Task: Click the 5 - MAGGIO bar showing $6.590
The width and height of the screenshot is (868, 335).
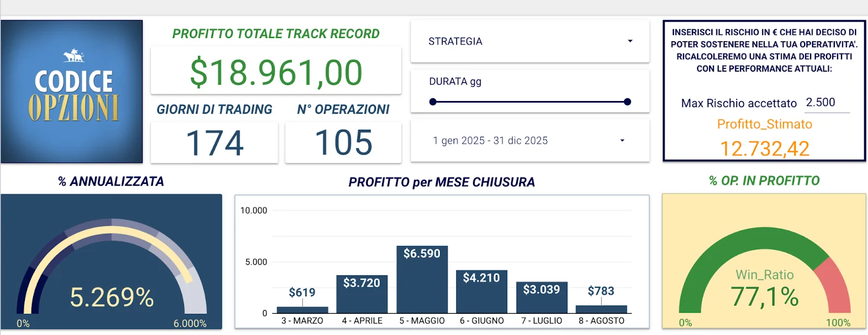Action: [422, 280]
